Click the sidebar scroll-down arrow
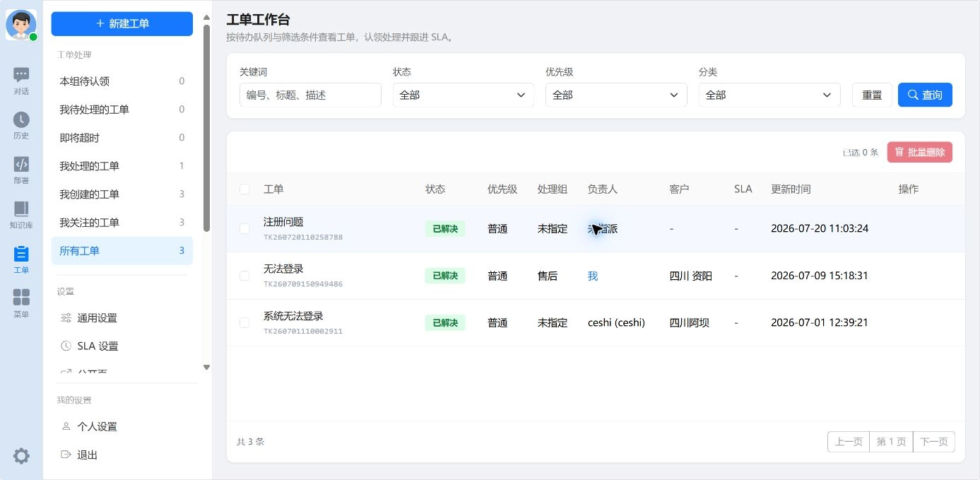Image resolution: width=980 pixels, height=480 pixels. click(x=206, y=367)
